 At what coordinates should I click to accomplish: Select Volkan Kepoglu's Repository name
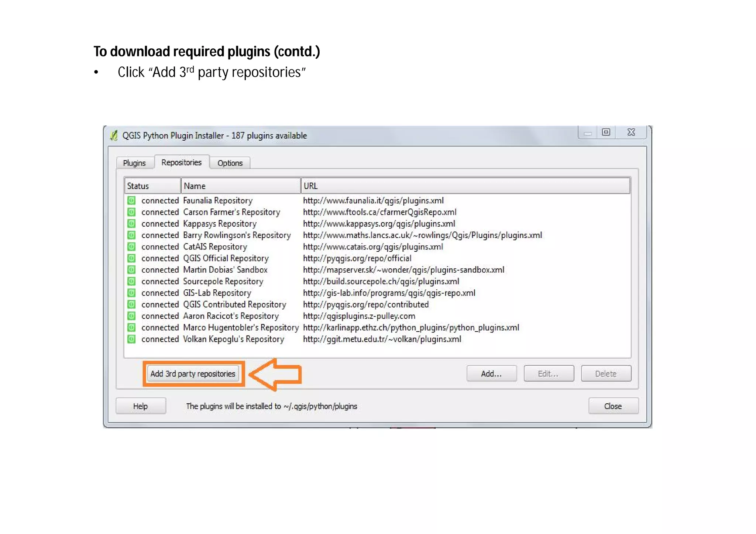(234, 339)
